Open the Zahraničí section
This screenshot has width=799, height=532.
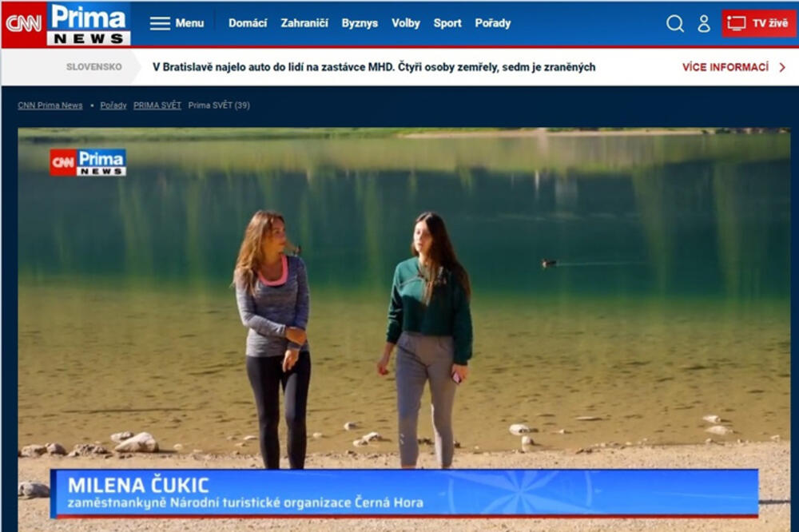click(304, 22)
